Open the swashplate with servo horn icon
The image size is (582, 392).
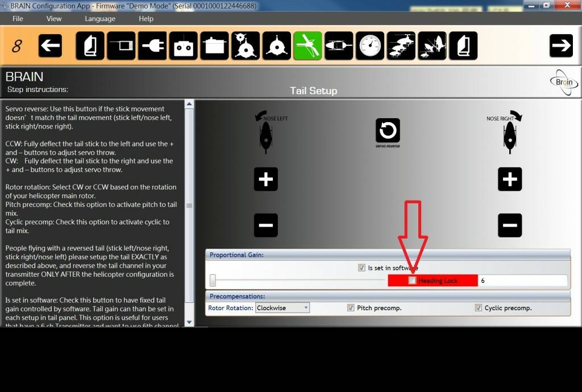(246, 45)
